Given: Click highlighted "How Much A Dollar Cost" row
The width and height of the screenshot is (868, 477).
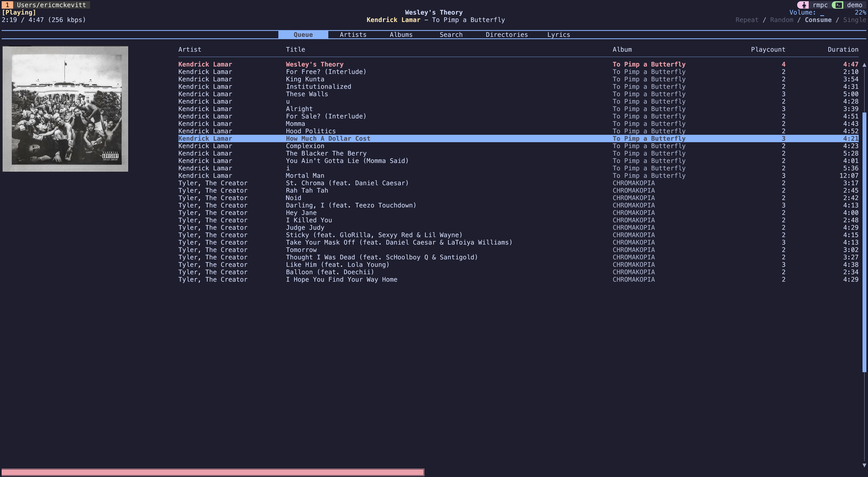Looking at the screenshot, I should [x=518, y=139].
